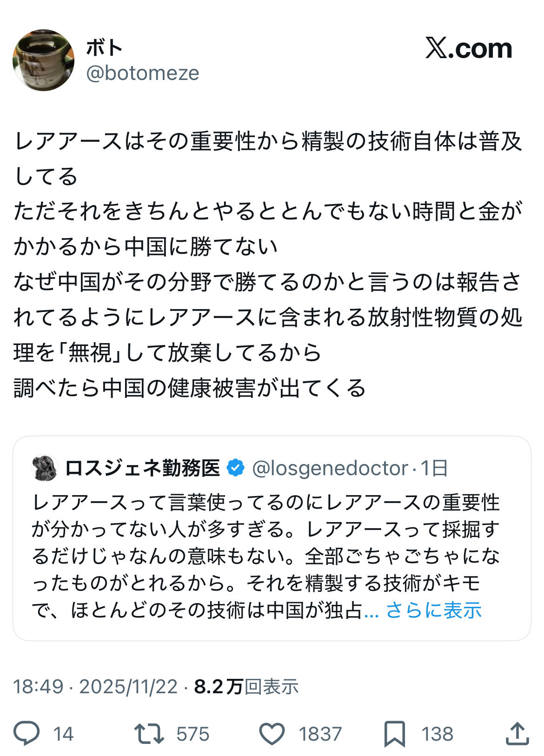Click the repost arrows icon
The width and height of the screenshot is (544, 756).
point(149,734)
